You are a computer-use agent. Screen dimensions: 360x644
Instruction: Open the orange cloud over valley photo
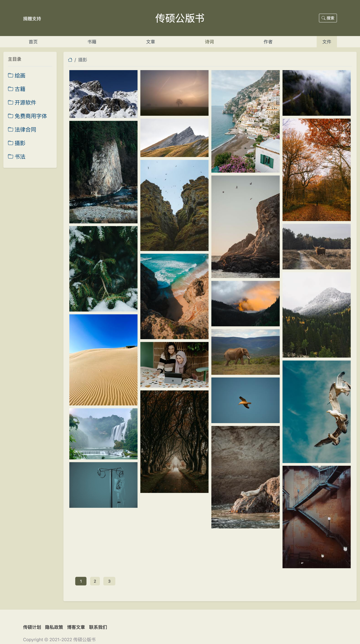[245, 304]
